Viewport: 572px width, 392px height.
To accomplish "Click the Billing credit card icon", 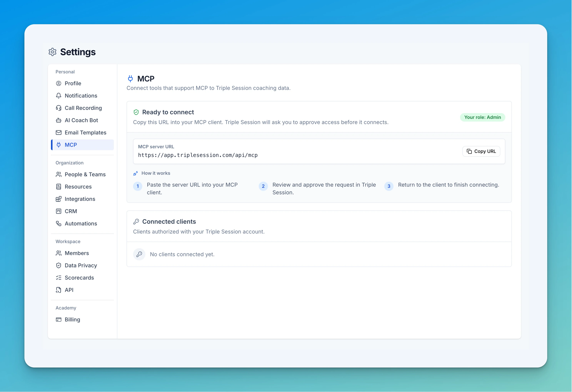I will coord(59,320).
